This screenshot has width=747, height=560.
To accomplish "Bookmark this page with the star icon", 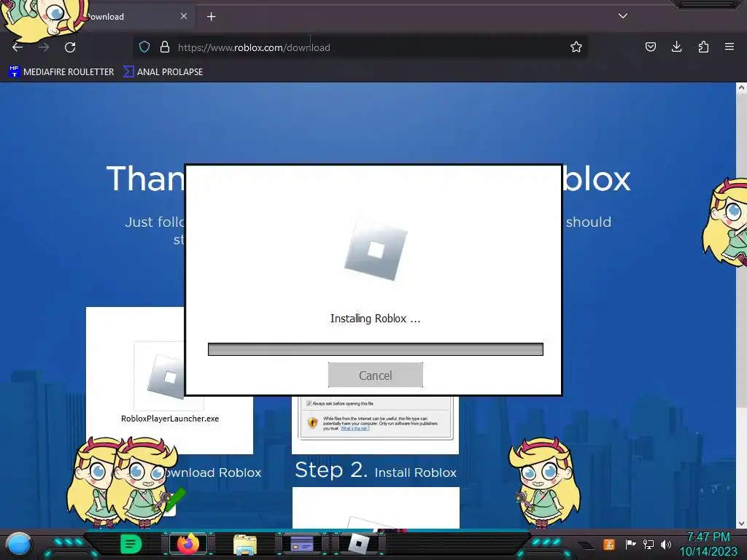I will pyautogui.click(x=576, y=47).
